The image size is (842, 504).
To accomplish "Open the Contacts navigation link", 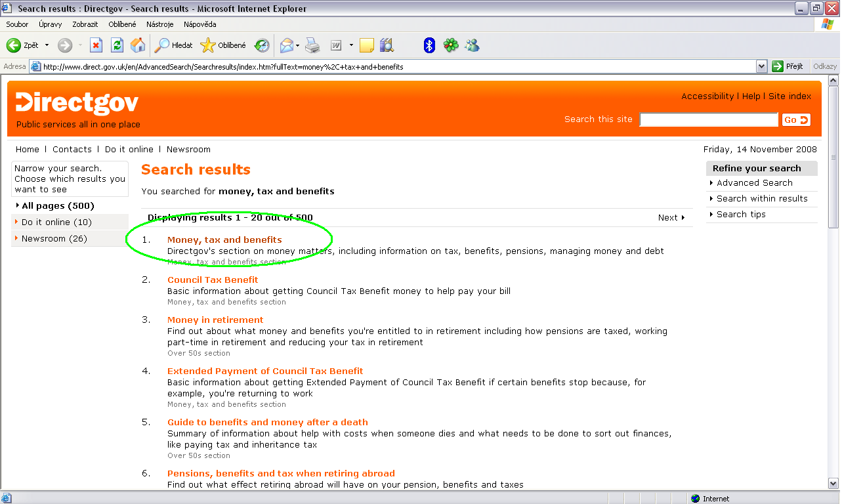I will 72,149.
